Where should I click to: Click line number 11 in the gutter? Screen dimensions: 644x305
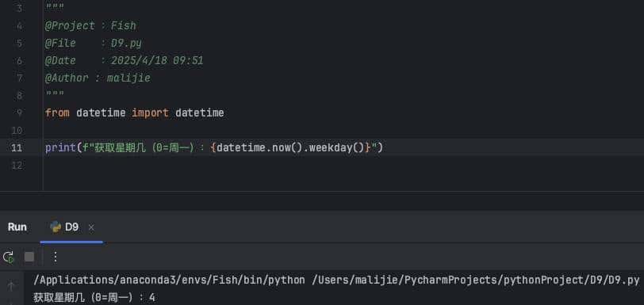click(17, 148)
